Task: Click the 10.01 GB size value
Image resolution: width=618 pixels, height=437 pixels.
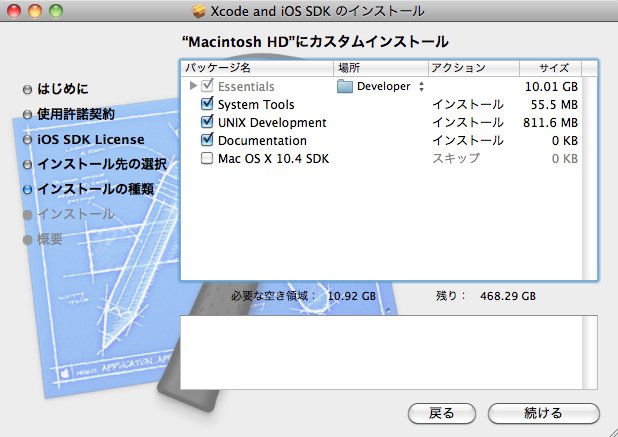Action: 551,86
